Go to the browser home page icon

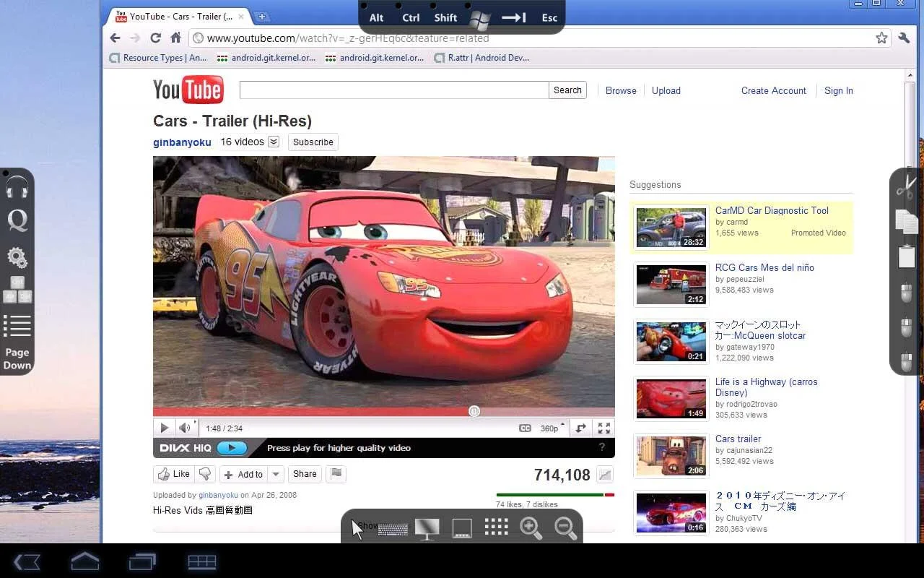click(175, 38)
